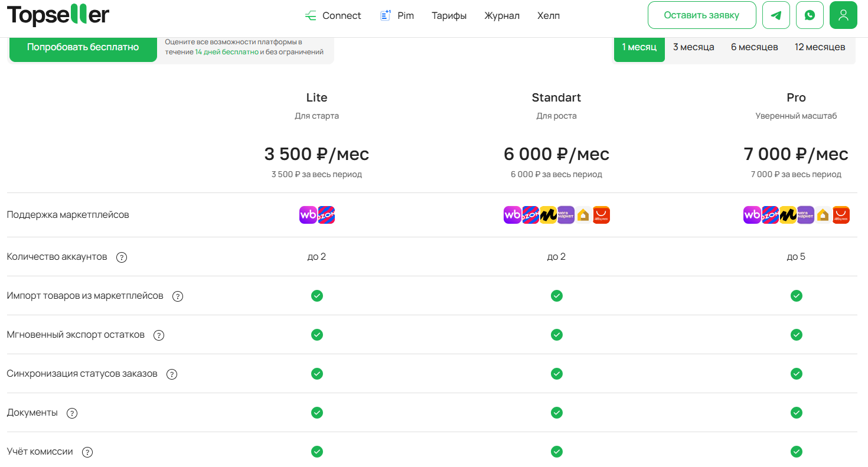Show hint for Учёт комиссии

pos(87,452)
